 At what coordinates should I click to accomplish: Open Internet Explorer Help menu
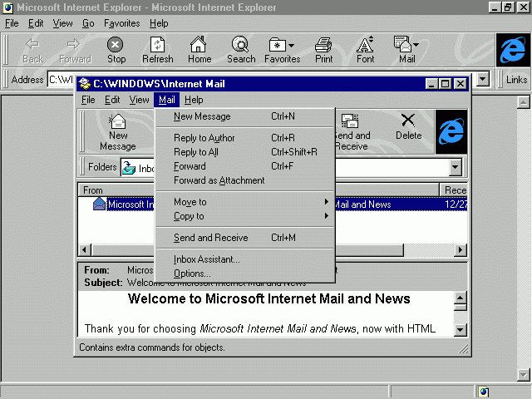159,23
